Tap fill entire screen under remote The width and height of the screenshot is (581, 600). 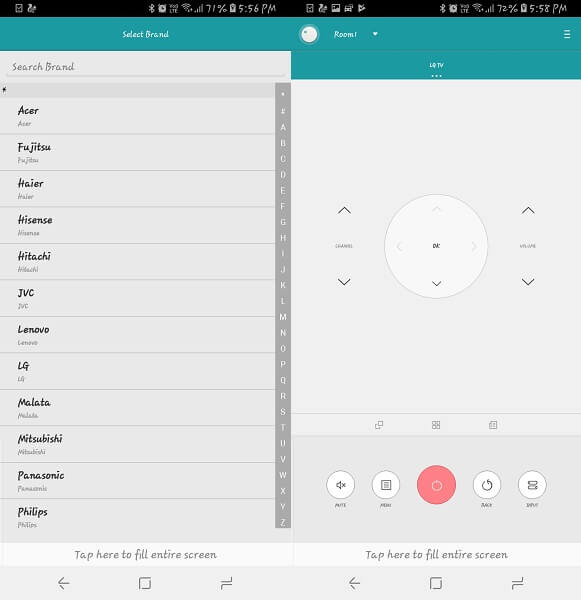pyautogui.click(x=436, y=554)
